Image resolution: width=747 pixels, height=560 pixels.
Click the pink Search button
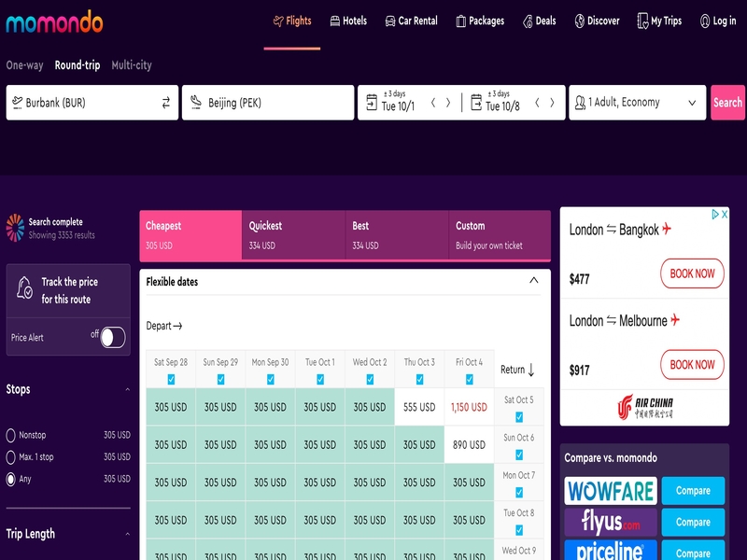[727, 103]
